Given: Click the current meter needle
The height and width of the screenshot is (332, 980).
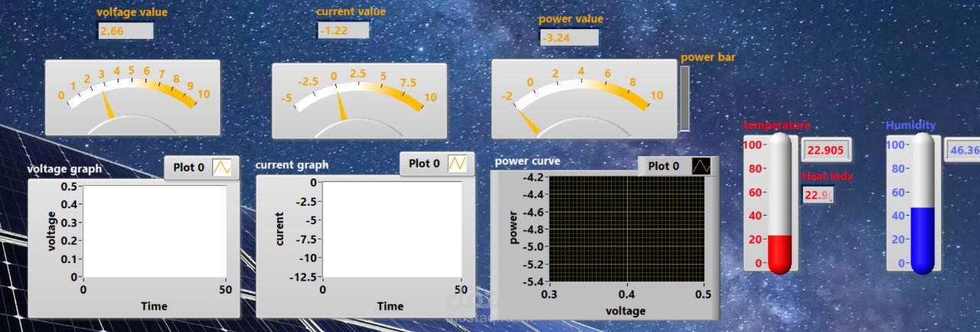Looking at the screenshot, I should pos(341,106).
